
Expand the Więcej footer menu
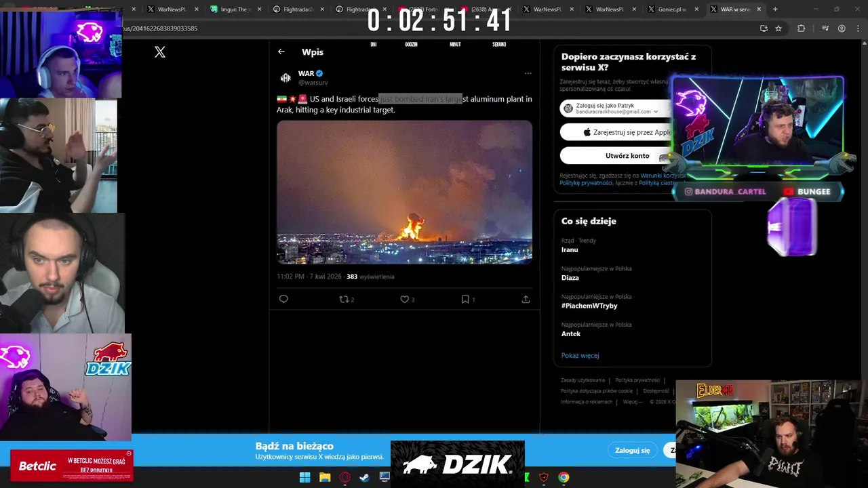(x=632, y=402)
